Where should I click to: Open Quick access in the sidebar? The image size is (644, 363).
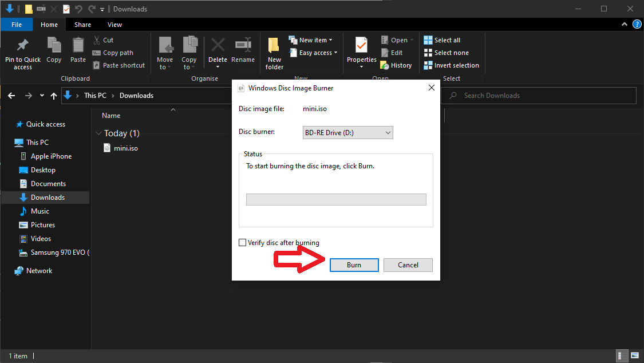point(40,124)
